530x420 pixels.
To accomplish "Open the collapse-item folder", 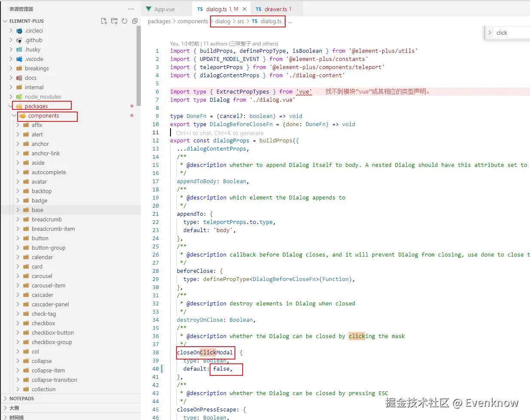I will (x=70, y=370).
